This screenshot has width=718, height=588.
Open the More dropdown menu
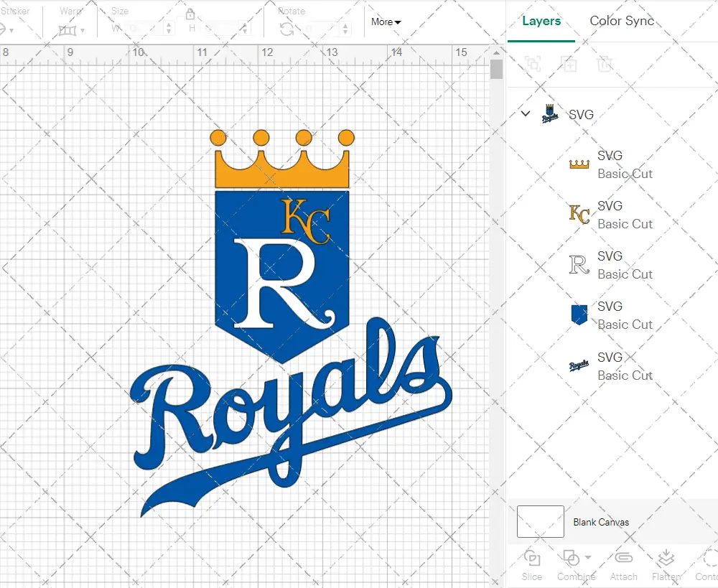click(386, 22)
